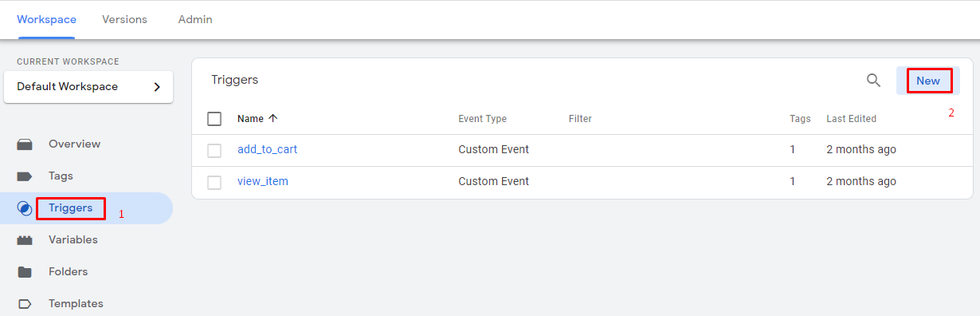Open Templates in the sidebar
Image resolution: width=980 pixels, height=316 pixels.
click(x=76, y=304)
